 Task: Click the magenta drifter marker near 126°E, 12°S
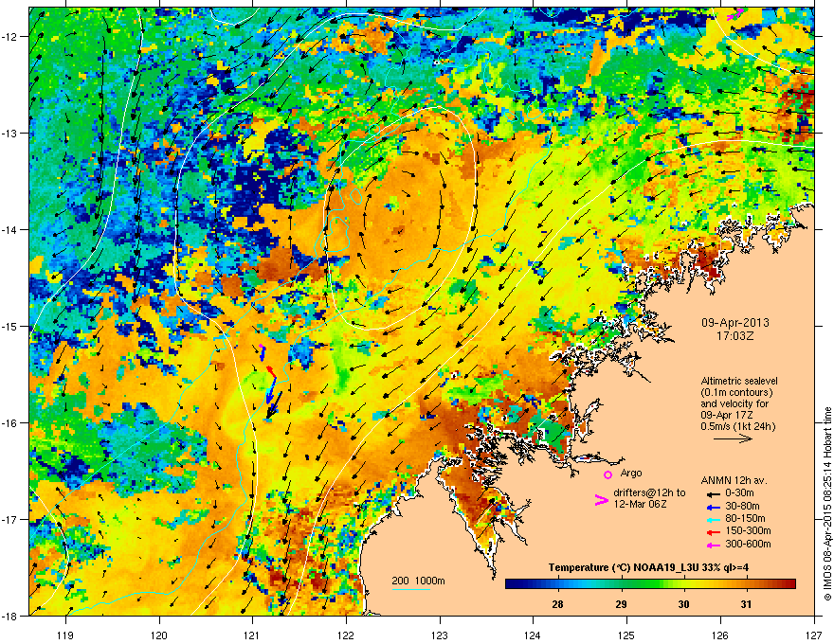[x=735, y=14]
